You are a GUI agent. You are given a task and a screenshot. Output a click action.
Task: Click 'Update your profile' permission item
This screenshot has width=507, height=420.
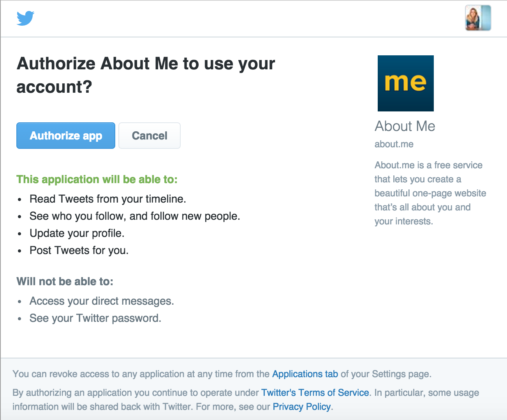tap(77, 233)
